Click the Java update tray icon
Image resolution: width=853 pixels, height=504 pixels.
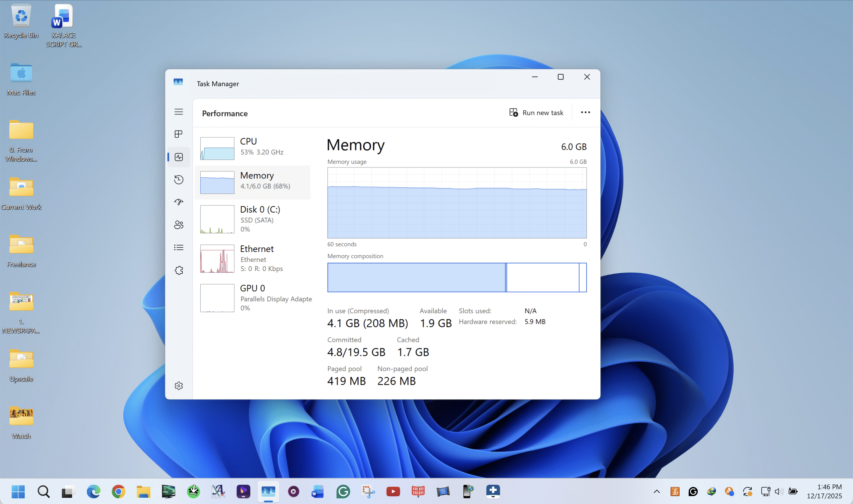pos(675,491)
